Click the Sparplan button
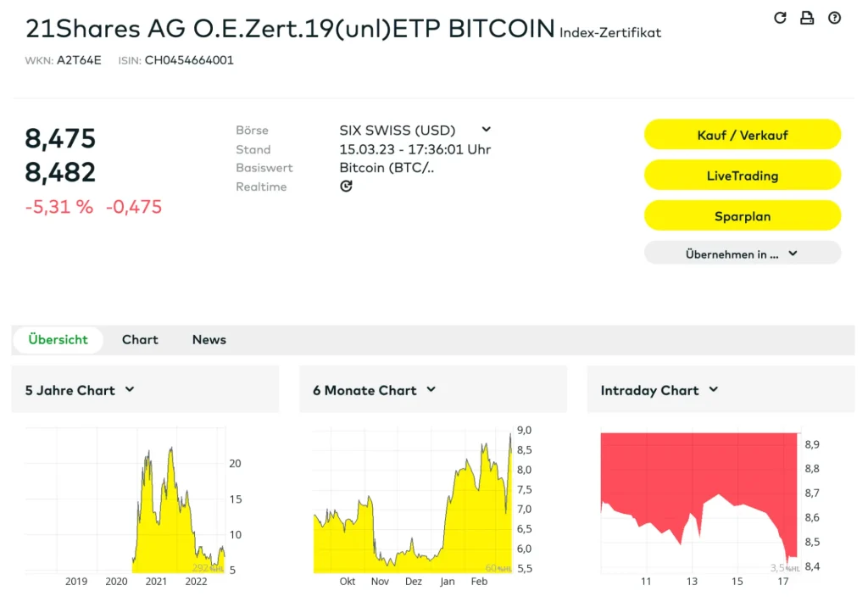Viewport: 868px width, 602px height. (742, 216)
